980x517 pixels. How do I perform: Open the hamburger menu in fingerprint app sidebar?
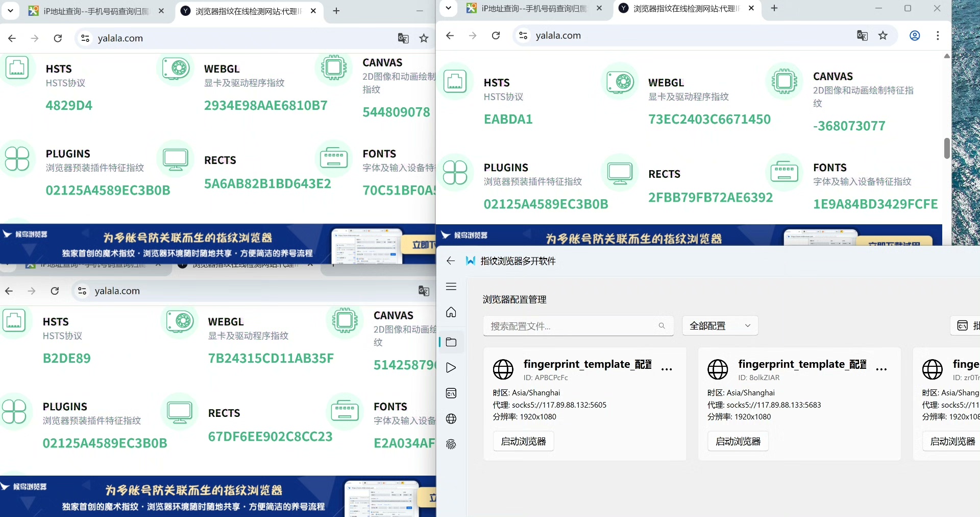pyautogui.click(x=451, y=287)
